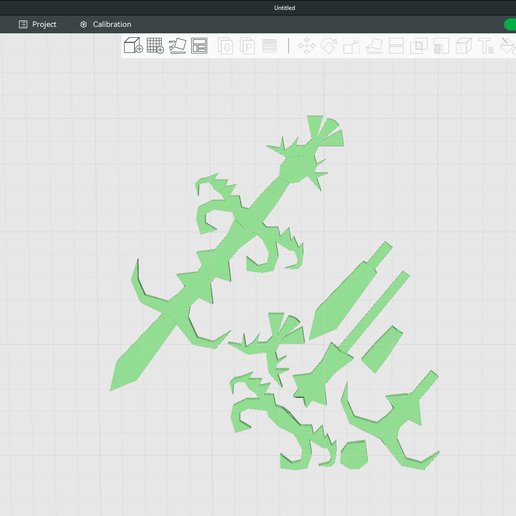Screen dimensions: 516x516
Task: Open the Variable layer height tool
Action: [x=269, y=46]
